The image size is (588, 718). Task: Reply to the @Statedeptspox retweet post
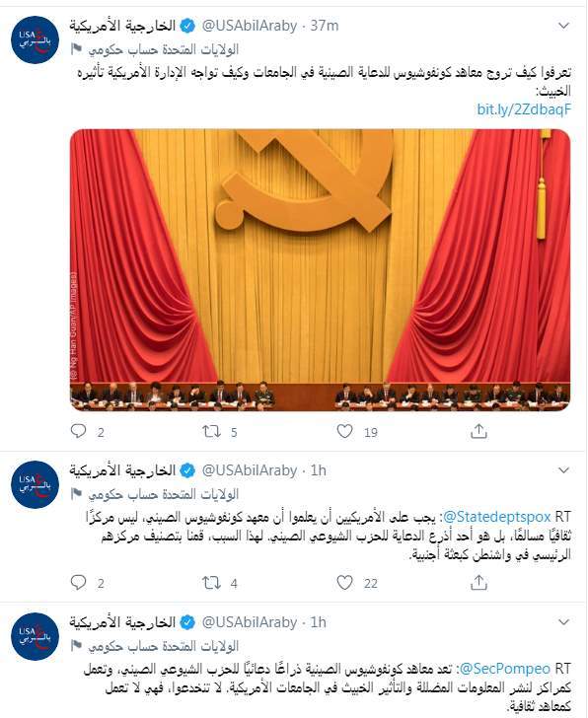[78, 582]
